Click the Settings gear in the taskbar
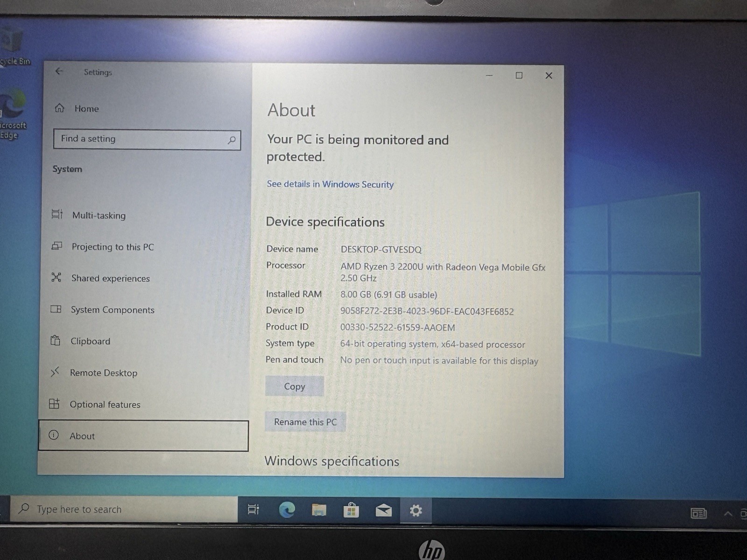Viewport: 747px width, 560px height. [416, 511]
